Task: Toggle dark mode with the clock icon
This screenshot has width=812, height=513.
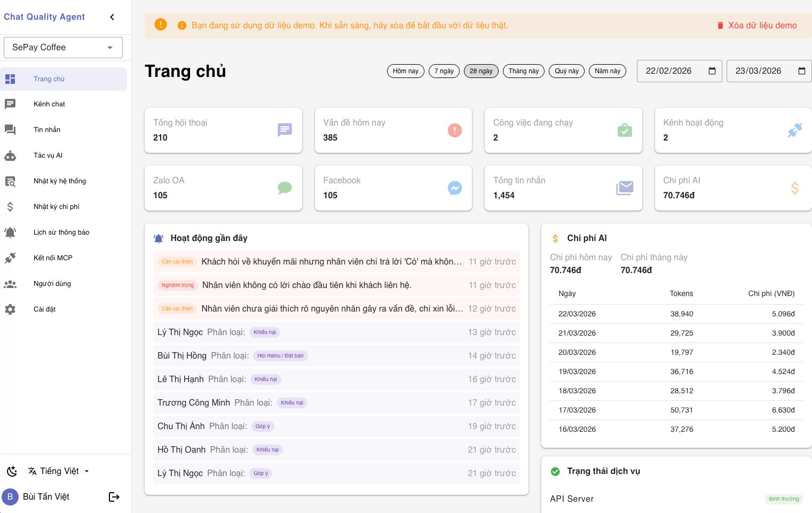Action: coord(12,471)
